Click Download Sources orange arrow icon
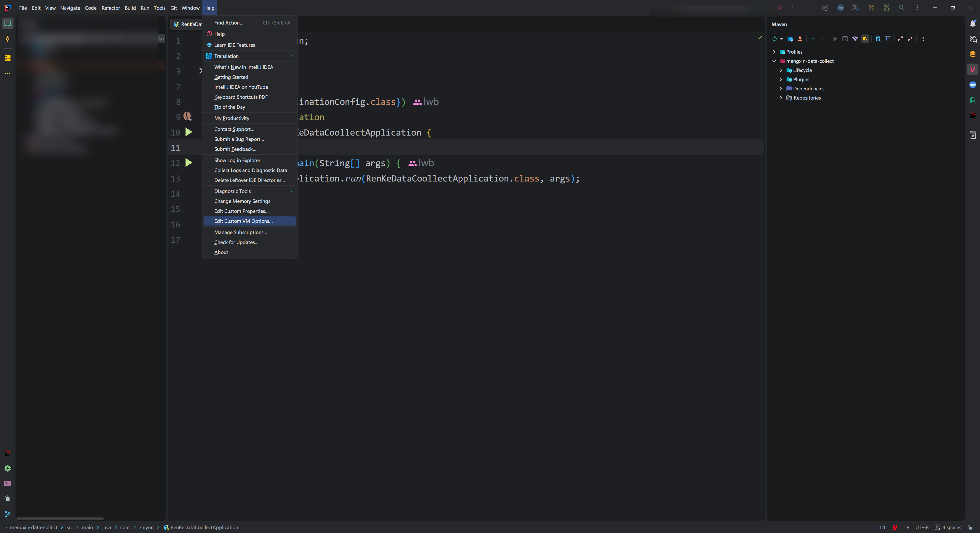This screenshot has height=533, width=980. coord(800,39)
